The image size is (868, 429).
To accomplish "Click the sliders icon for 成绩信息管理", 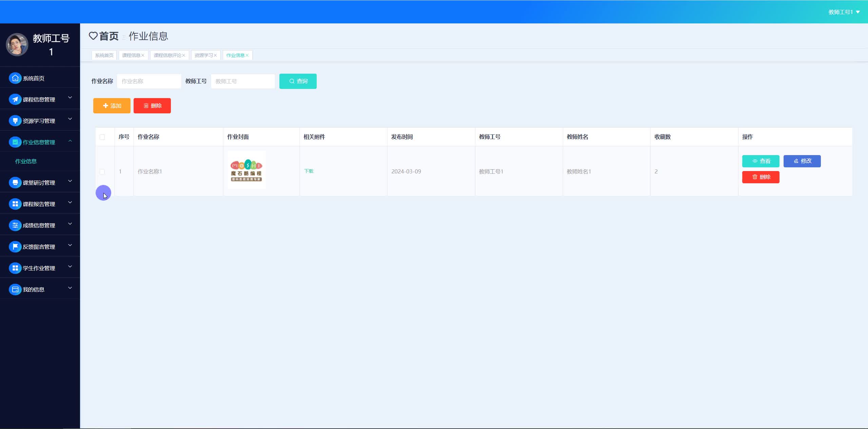I will (x=15, y=225).
